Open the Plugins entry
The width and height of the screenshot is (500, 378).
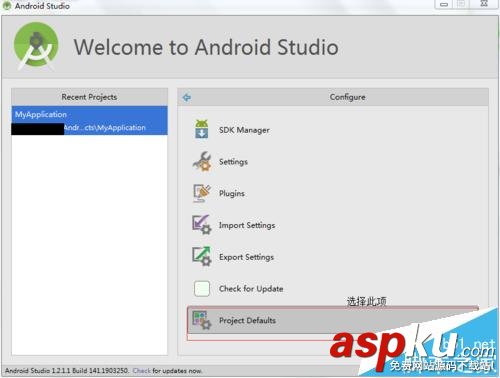click(x=232, y=193)
